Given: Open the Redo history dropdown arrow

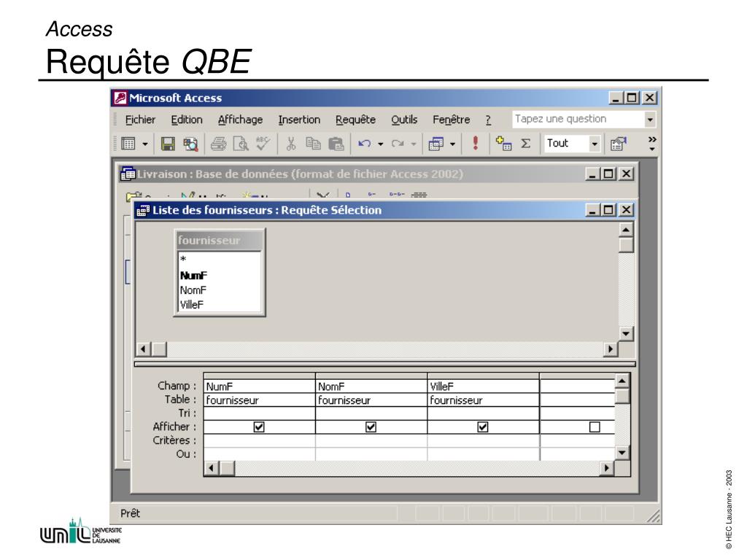Looking at the screenshot, I should pos(414,144).
